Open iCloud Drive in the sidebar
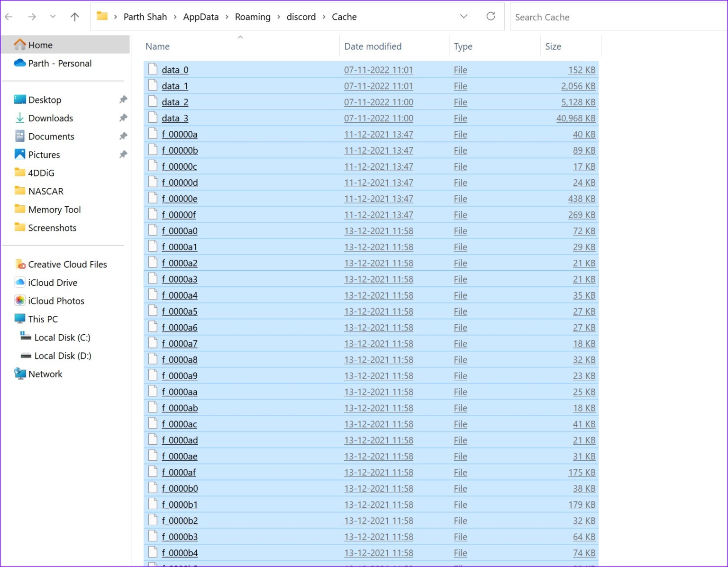This screenshot has width=728, height=567. (x=53, y=283)
